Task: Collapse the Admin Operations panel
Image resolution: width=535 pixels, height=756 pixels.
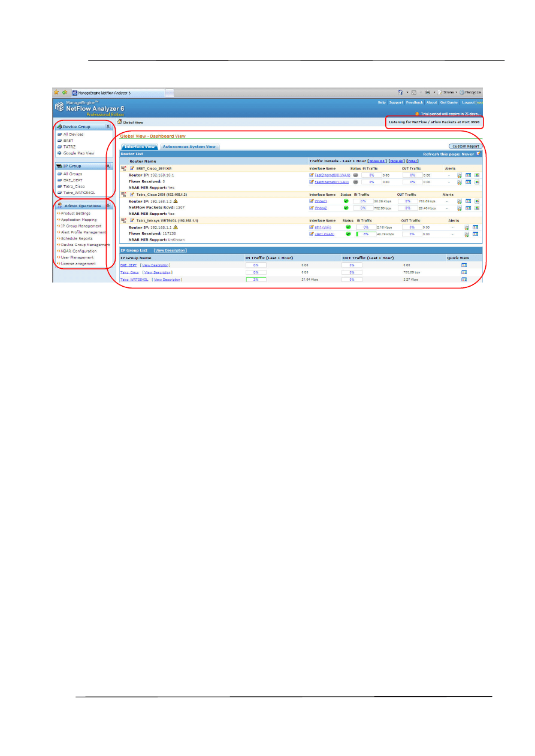Action: [107, 205]
